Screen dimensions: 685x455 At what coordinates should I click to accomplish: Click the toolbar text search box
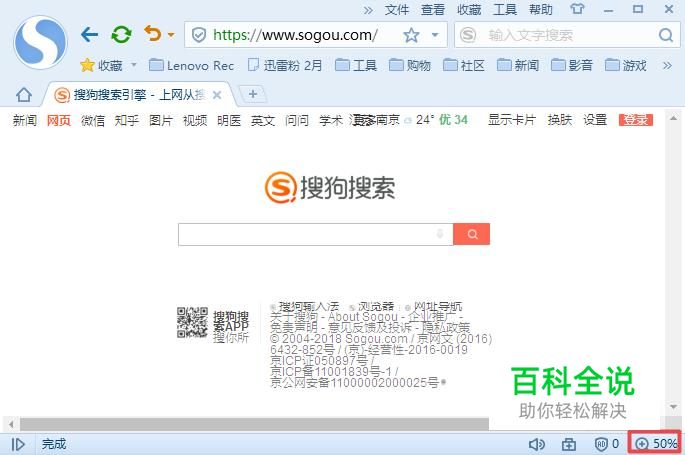pos(567,35)
